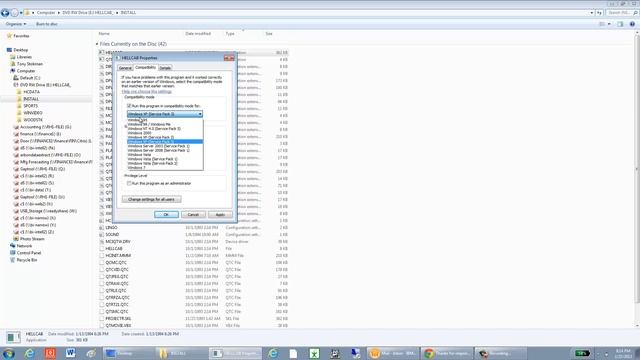Screen dimensions: 640x360
Task: Click the Windows Start orb
Action: pos(8,353)
